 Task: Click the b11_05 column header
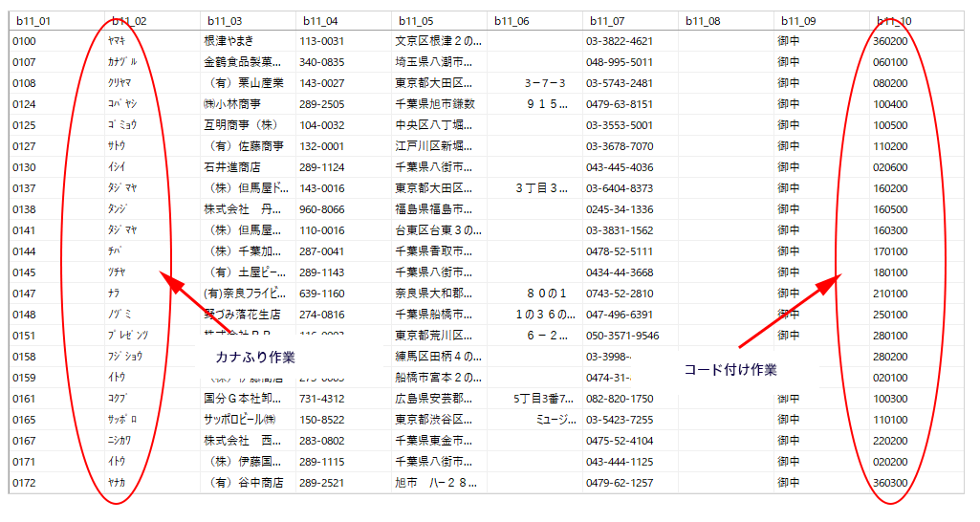tap(416, 20)
